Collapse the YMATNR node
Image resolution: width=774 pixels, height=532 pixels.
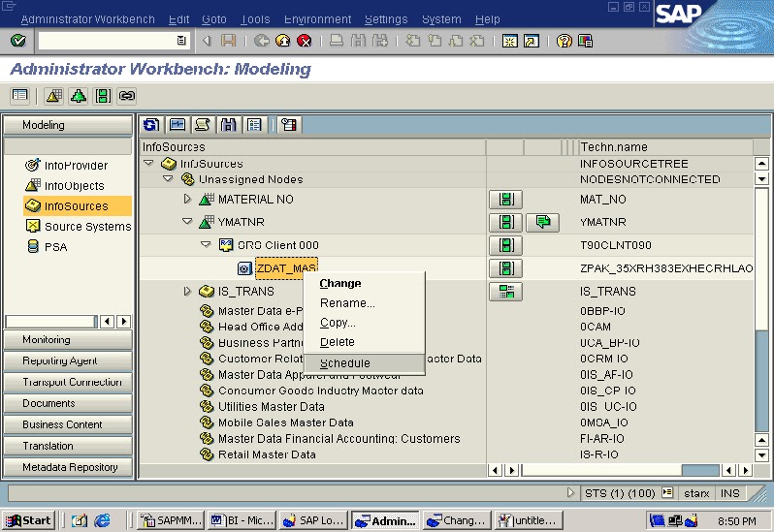pos(187,221)
